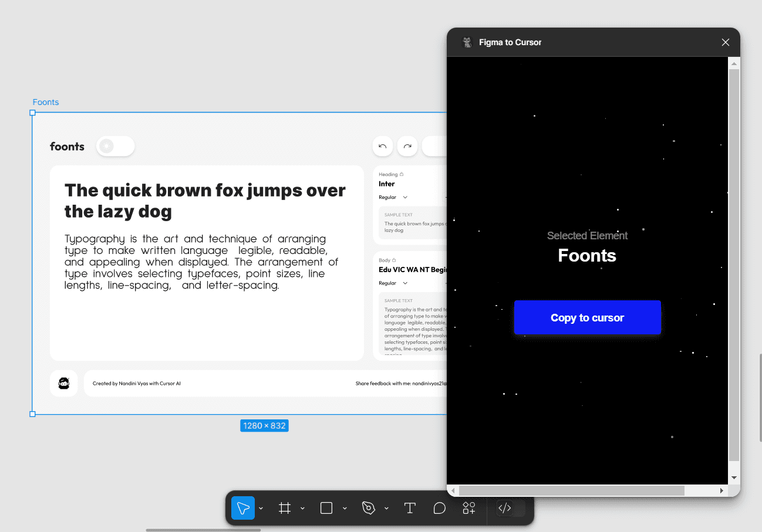Screen dimensions: 762x532
Task: Click the canvas horizontal scrollbar at bottom
Action: point(203,530)
